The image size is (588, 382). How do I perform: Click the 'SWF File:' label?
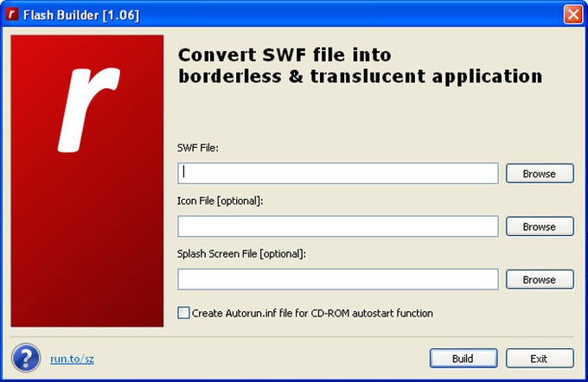198,148
